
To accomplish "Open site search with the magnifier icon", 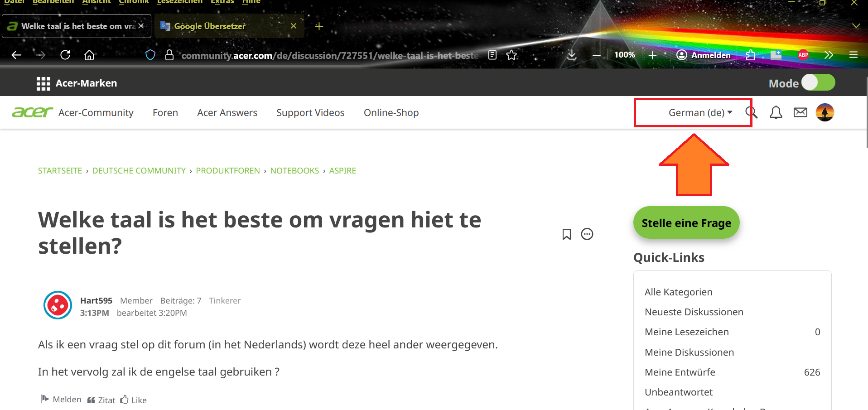I will (751, 112).
